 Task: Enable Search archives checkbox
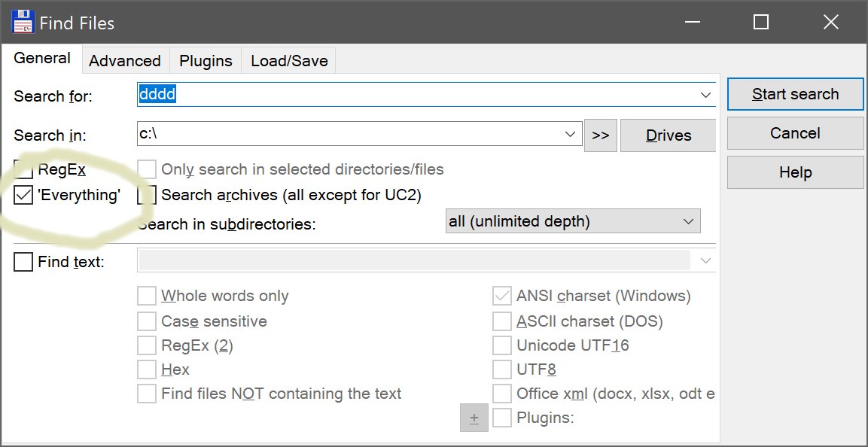point(147,196)
